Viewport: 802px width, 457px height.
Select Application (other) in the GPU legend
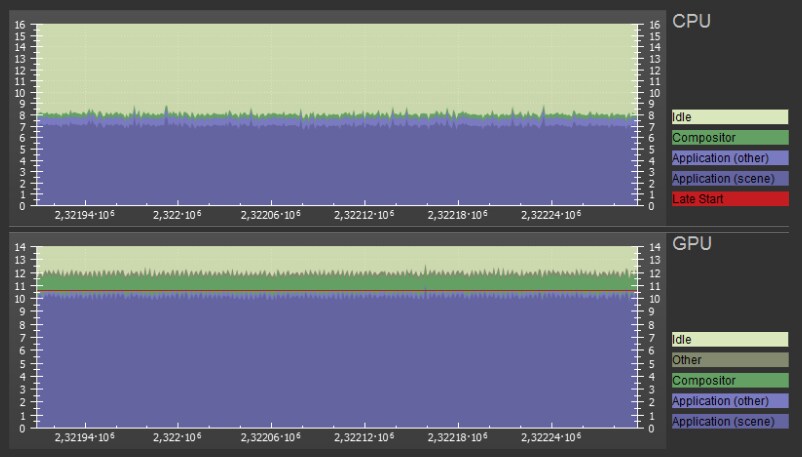[729, 401]
